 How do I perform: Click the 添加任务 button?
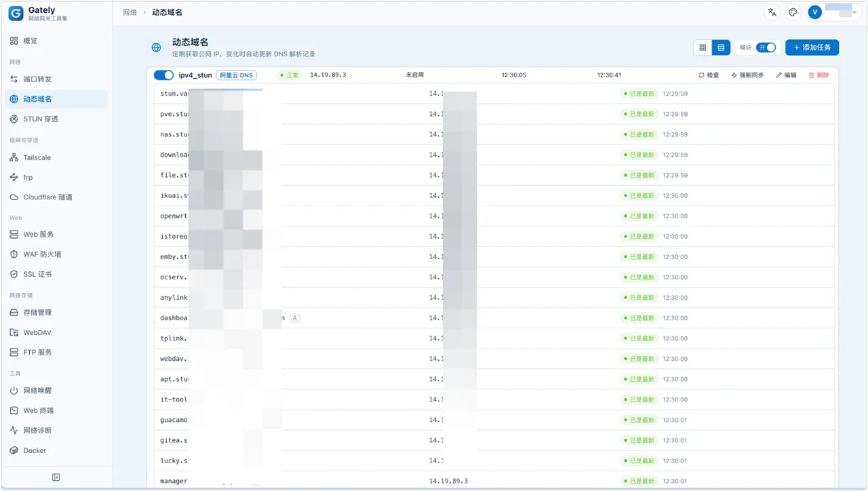click(812, 47)
